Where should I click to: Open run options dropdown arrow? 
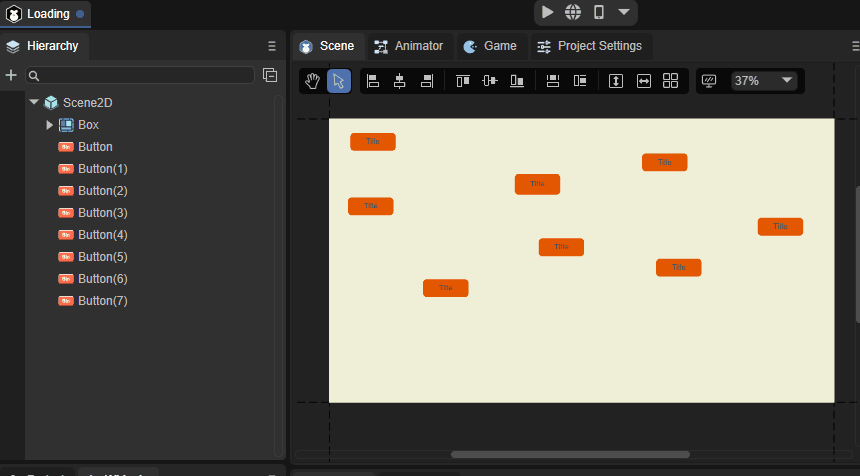[624, 12]
